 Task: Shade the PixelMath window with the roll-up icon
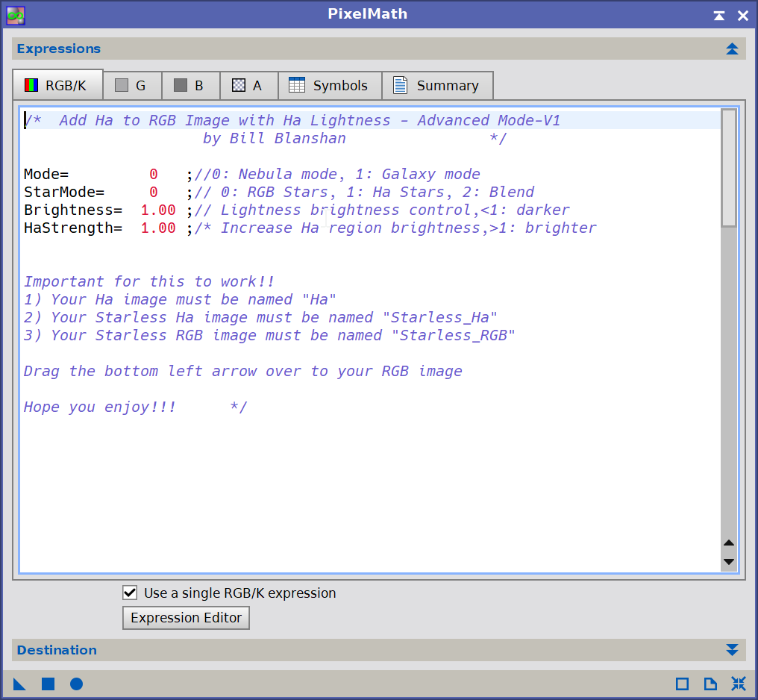719,16
